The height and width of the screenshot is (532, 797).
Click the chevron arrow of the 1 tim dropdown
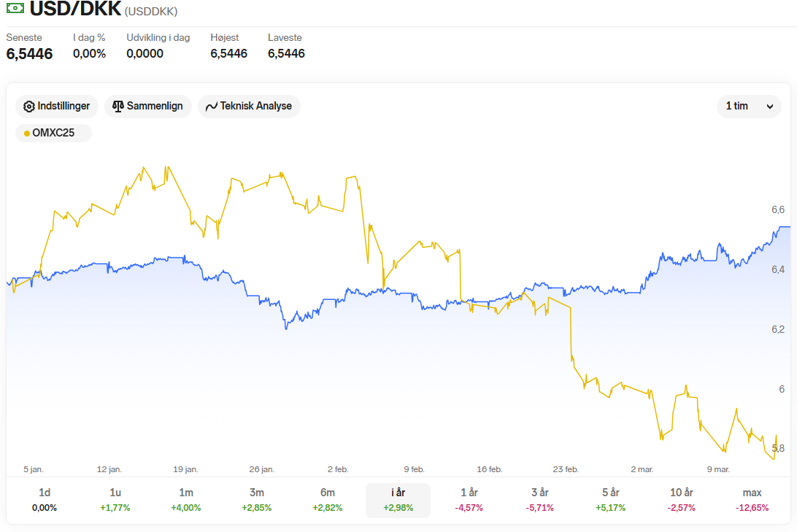(x=769, y=107)
